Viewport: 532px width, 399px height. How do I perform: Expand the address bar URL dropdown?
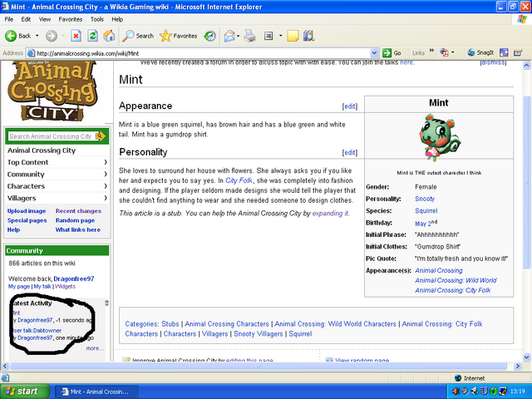click(x=374, y=53)
